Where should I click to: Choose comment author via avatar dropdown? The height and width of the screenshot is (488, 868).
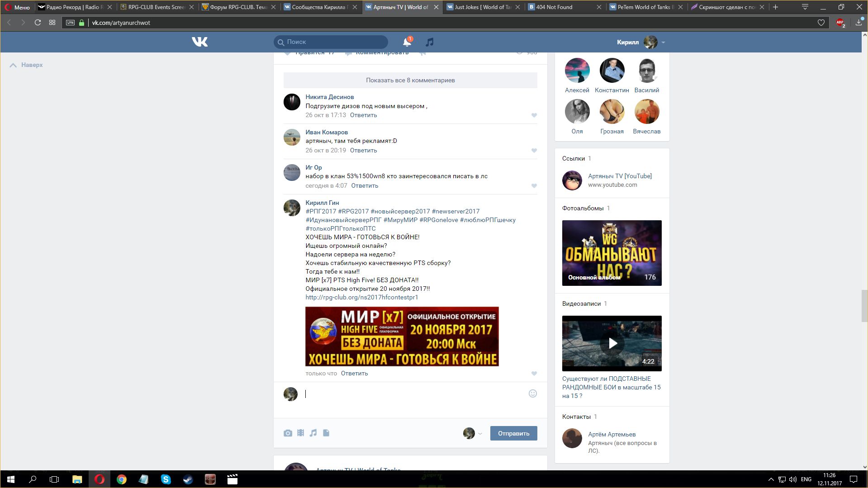[473, 433]
